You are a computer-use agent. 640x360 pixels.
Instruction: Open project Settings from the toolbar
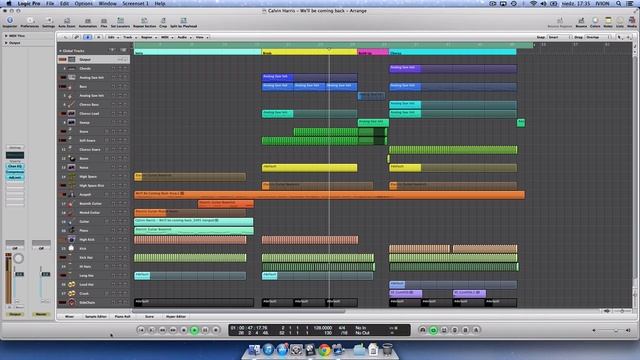pyautogui.click(x=49, y=22)
